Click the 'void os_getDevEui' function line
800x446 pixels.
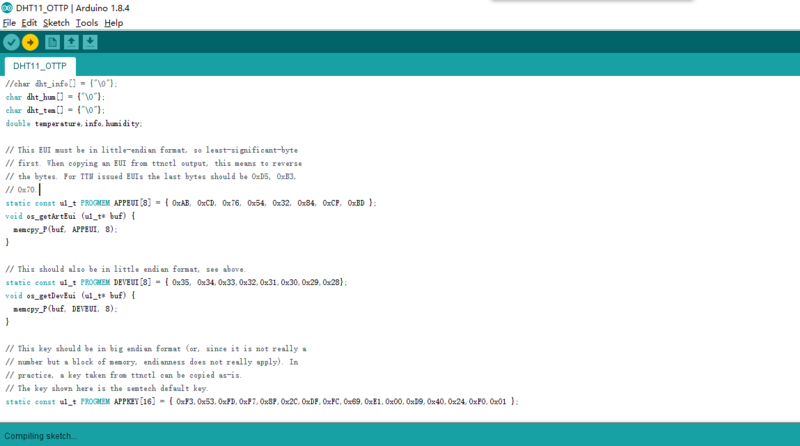pyautogui.click(x=70, y=295)
